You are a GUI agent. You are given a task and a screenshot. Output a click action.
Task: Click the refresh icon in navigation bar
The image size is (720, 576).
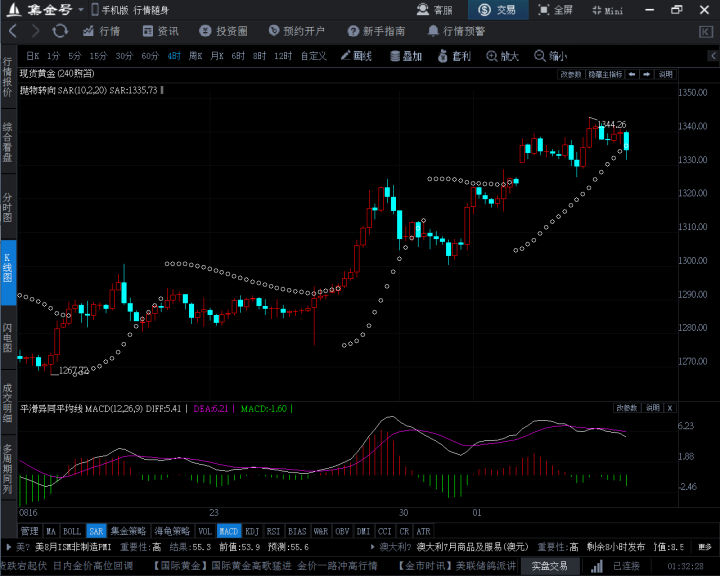pyautogui.click(x=60, y=31)
